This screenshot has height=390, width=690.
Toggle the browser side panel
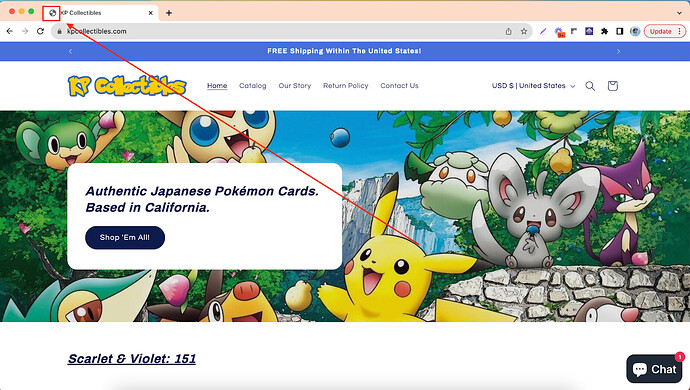point(620,31)
